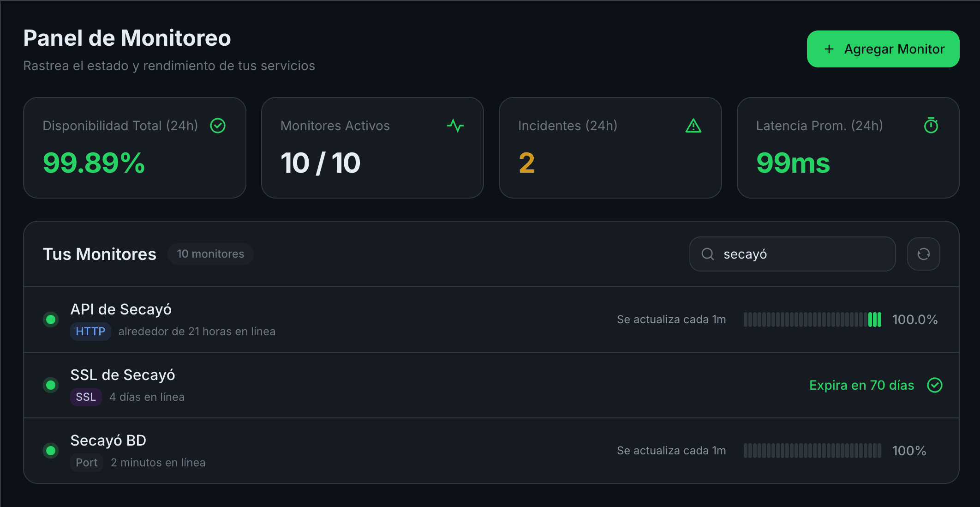This screenshot has height=507, width=980.
Task: Click the checkmark next to Expira en 70 días
Action: 934,385
